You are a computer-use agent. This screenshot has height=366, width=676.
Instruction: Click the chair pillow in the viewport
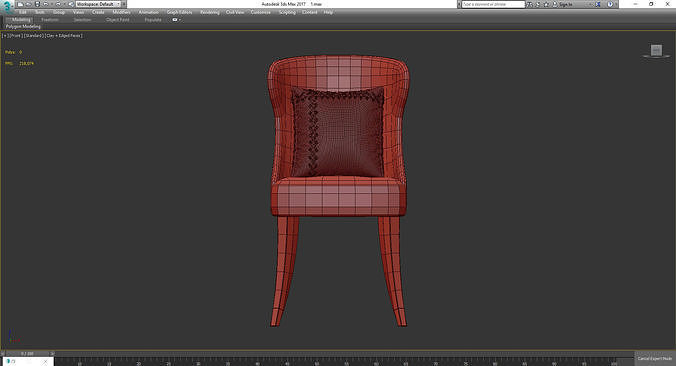(338, 132)
